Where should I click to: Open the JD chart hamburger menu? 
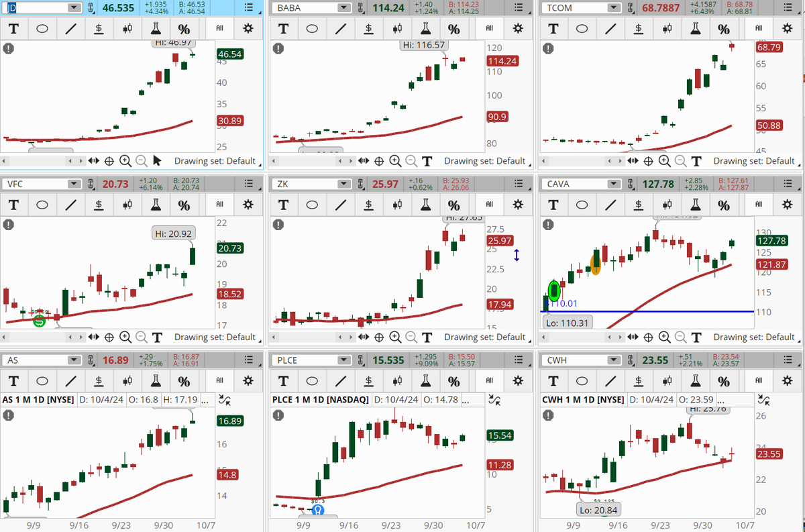click(x=248, y=8)
